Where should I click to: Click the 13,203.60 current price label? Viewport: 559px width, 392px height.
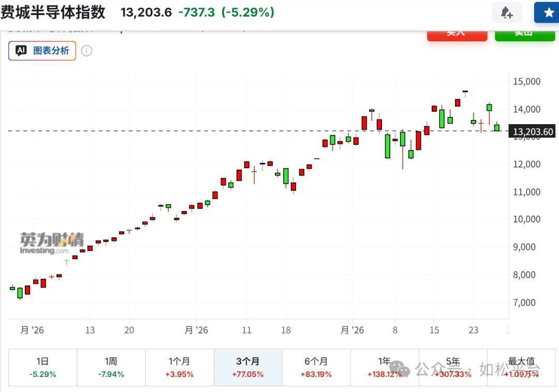point(533,132)
